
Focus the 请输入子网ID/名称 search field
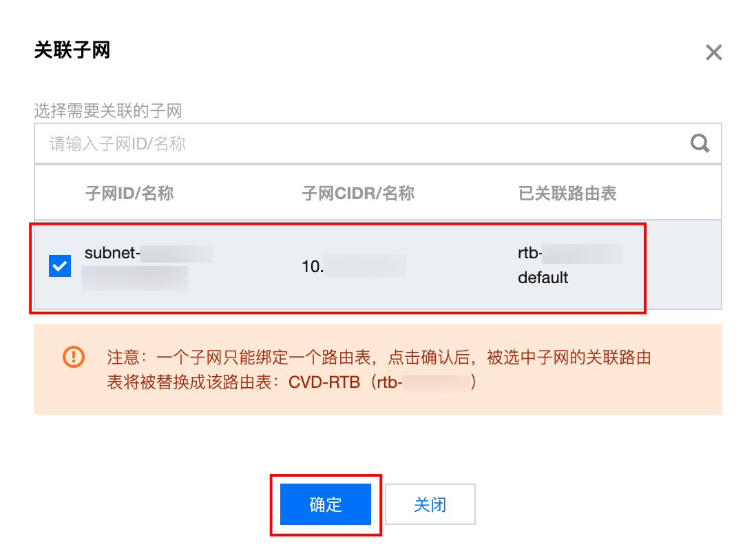(377, 143)
